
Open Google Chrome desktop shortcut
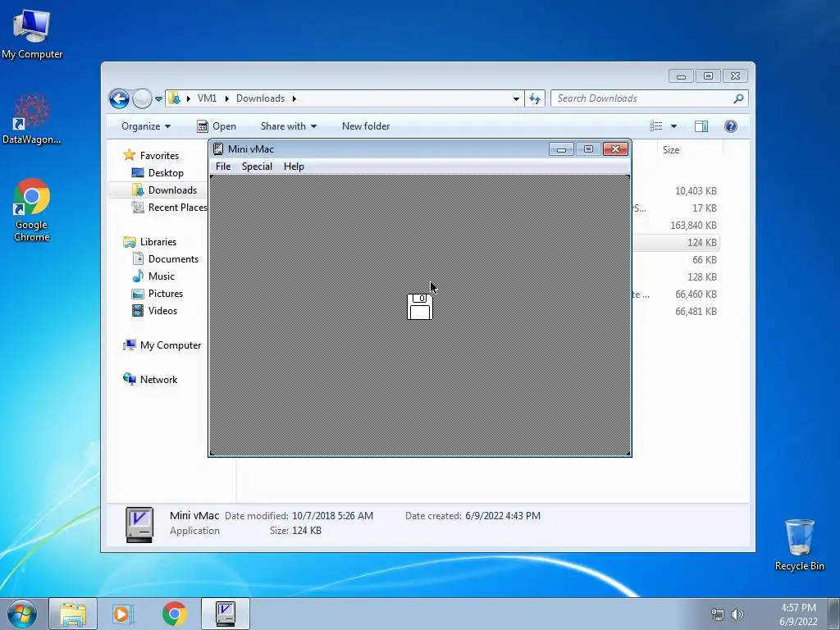32,210
